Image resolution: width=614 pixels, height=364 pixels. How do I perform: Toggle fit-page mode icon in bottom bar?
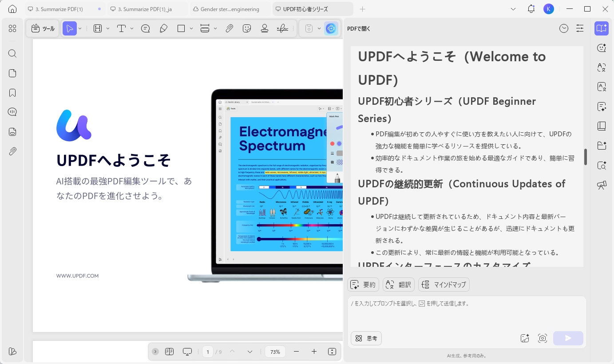pos(332,352)
